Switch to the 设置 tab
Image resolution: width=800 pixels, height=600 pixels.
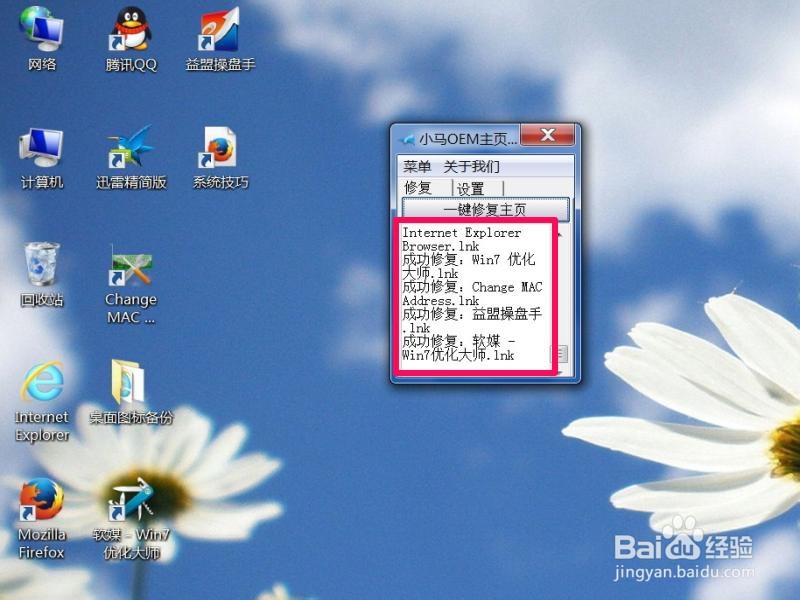coord(470,189)
